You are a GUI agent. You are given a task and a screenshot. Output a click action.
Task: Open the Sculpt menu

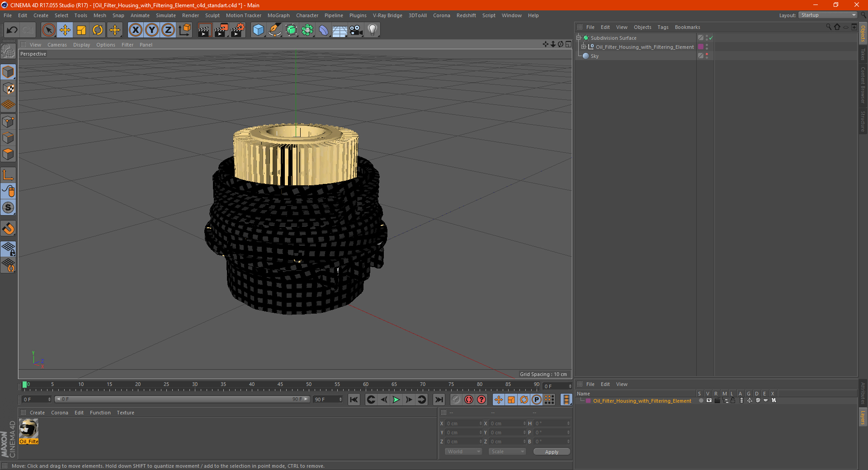(x=212, y=15)
